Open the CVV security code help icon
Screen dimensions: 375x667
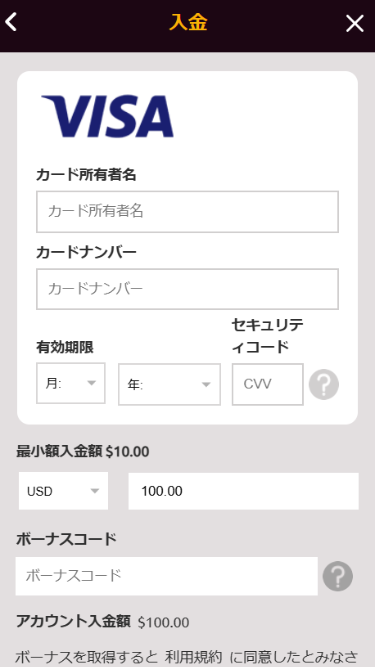click(324, 385)
